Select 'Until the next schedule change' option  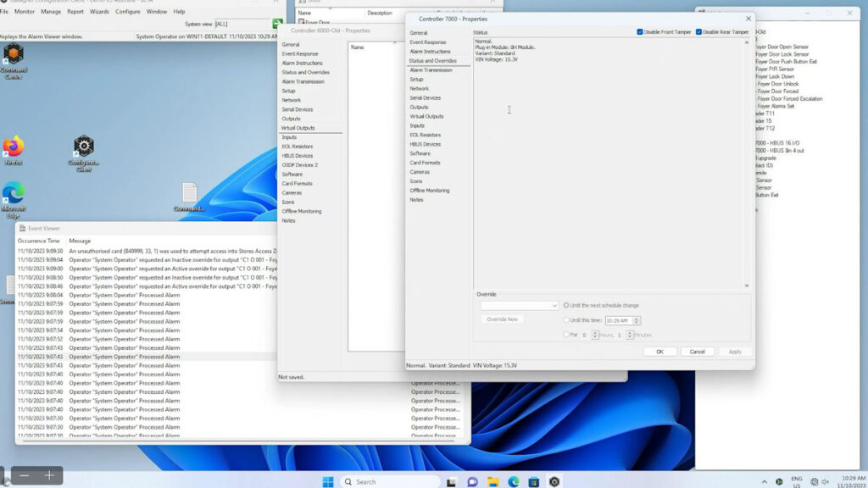(x=566, y=305)
